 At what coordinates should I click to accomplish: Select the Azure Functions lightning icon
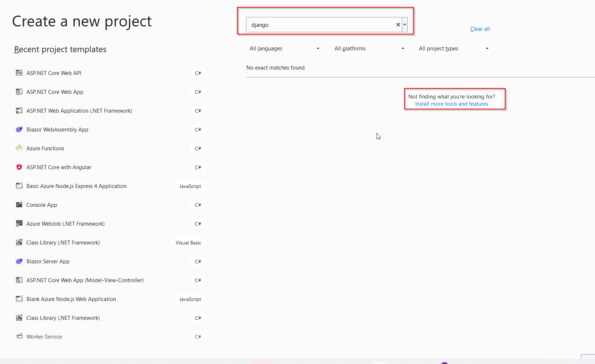19,148
